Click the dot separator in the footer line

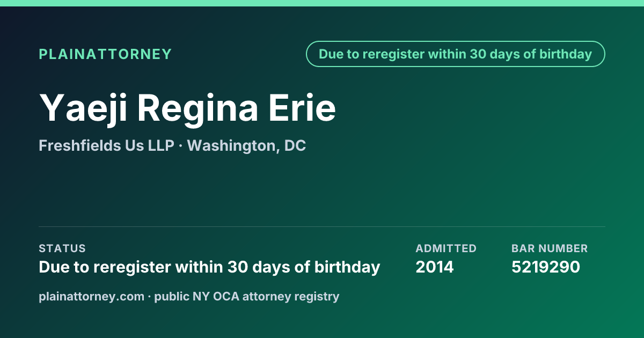149,296
